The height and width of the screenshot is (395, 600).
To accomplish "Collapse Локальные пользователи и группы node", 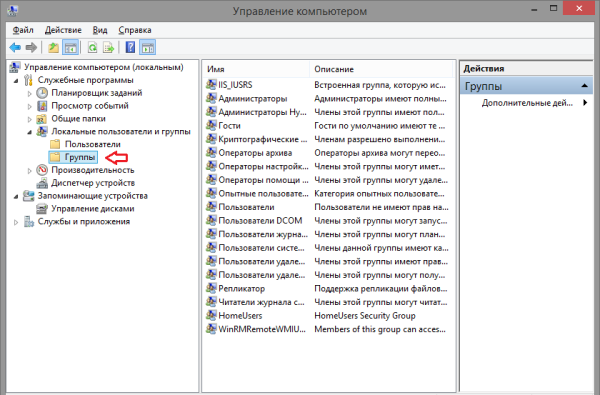I will (29, 132).
